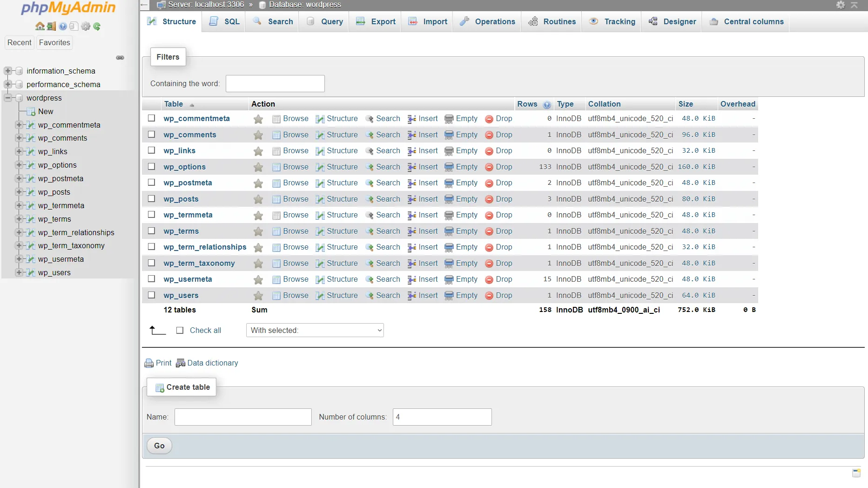Switch to the SQL tab
Viewport: 868px width, 488px height.
tap(225, 21)
